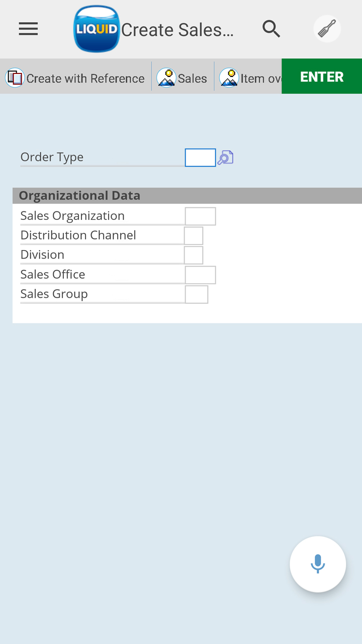This screenshot has height=644, width=362.
Task: Click the Sales Group input box
Action: (197, 294)
